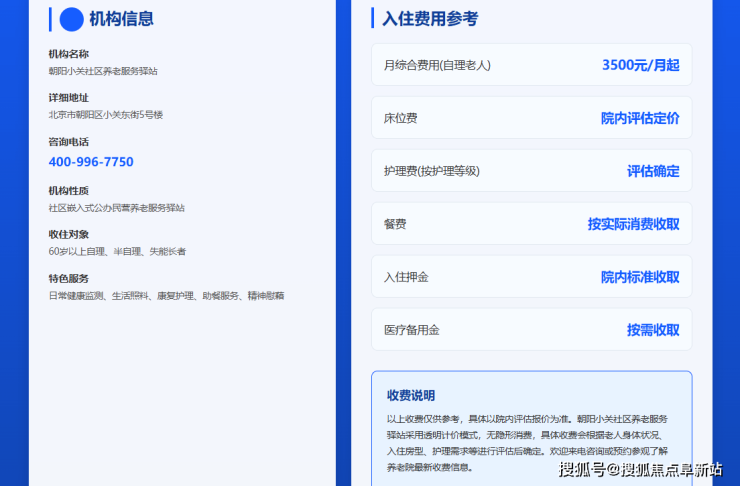740x486 pixels.
Task: Click the value 按需收取
Action: click(x=653, y=330)
